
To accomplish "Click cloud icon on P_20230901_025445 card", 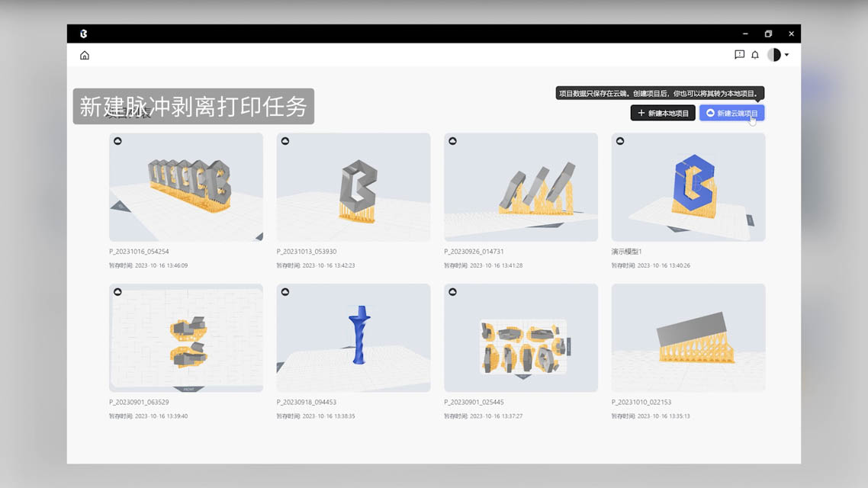I will coord(453,291).
